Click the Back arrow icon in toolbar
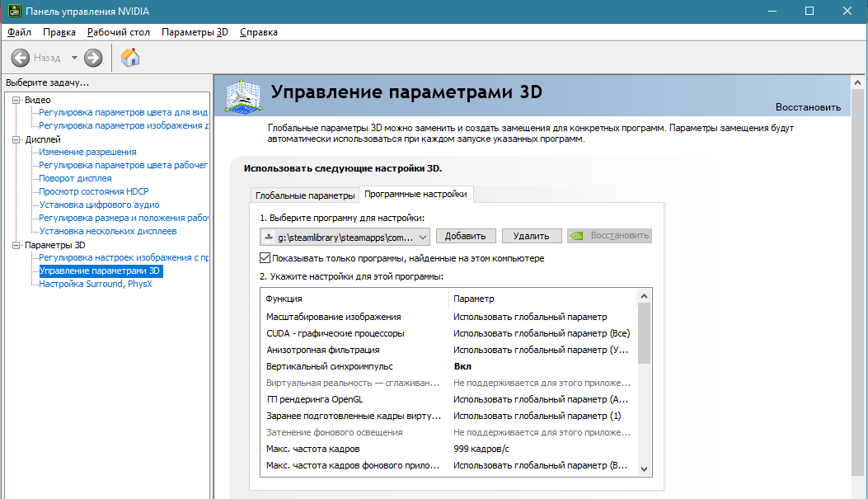This screenshot has width=868, height=499. 21,58
